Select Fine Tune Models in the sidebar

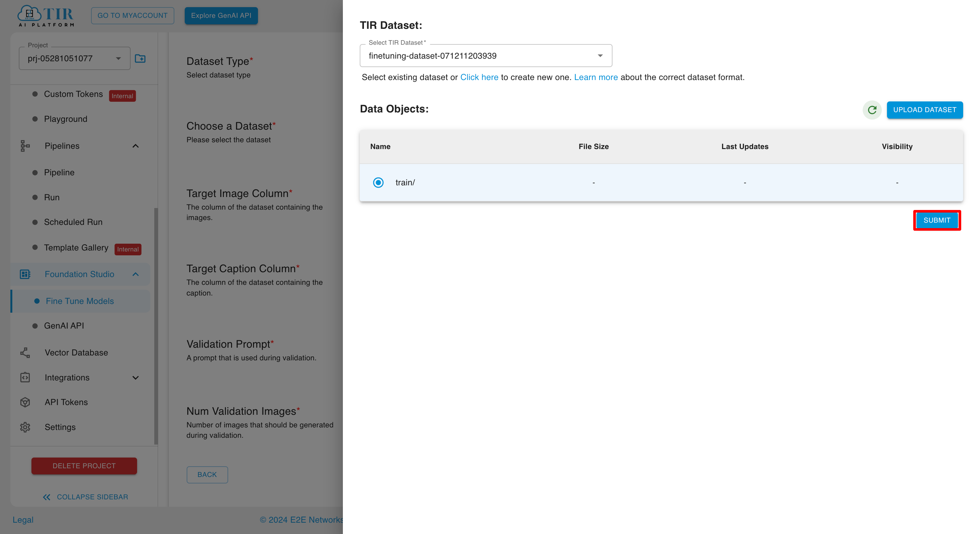pos(80,301)
